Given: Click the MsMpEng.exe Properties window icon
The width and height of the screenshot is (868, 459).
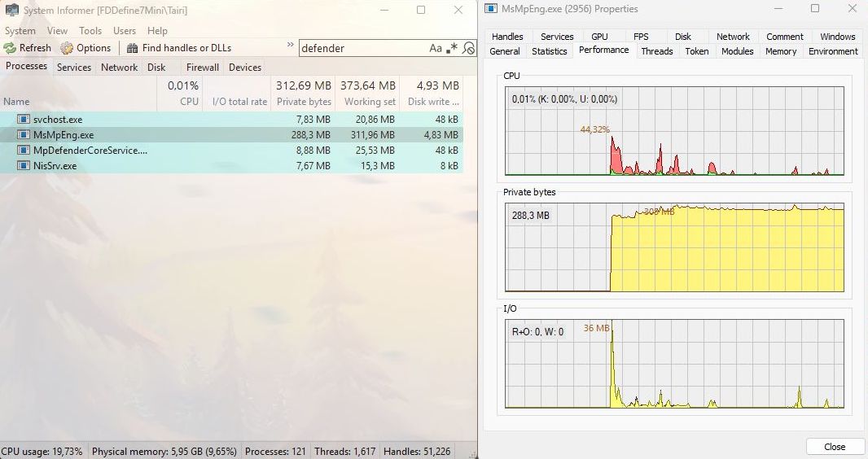Looking at the screenshot, I should (490, 8).
